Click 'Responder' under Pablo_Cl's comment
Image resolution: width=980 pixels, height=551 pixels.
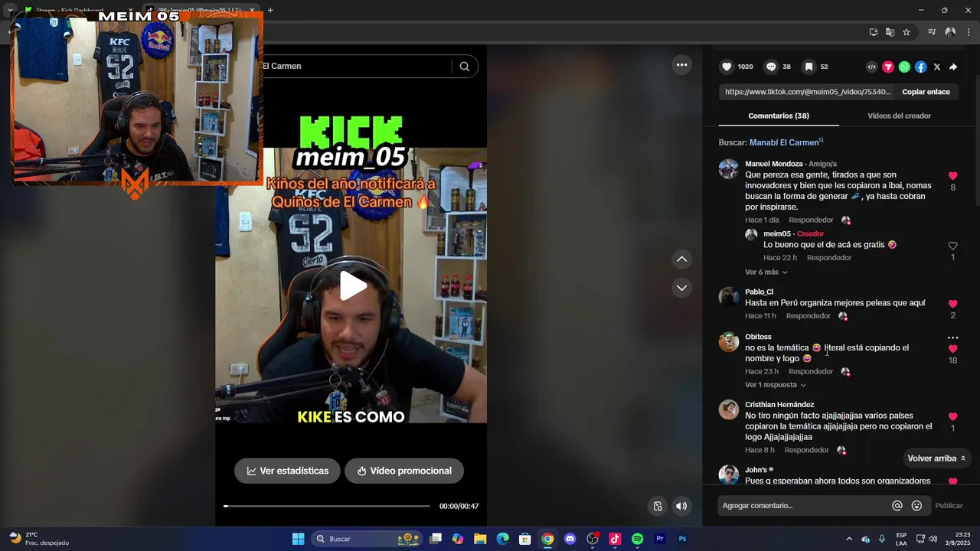808,316
